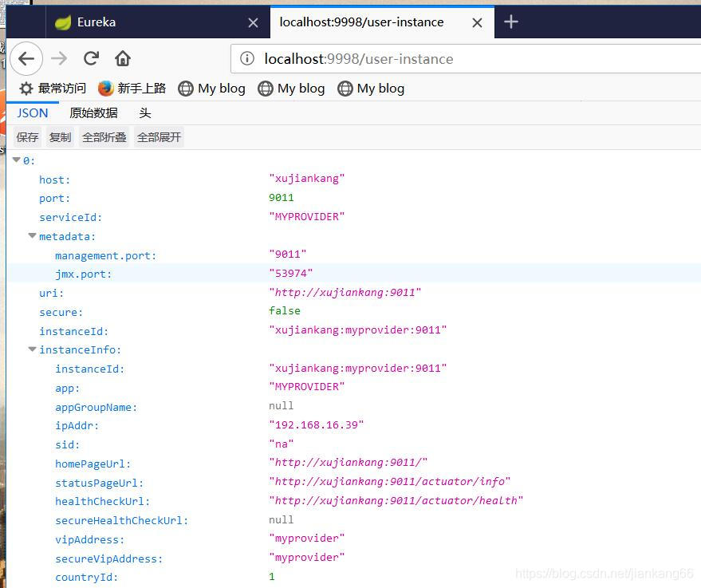Select the secureHealthCheckUrl key
701x588 pixels.
point(121,520)
